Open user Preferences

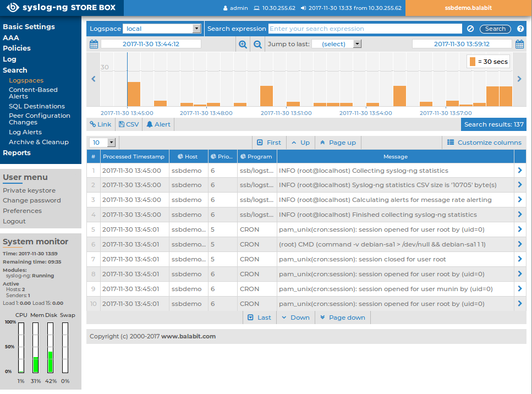point(23,211)
